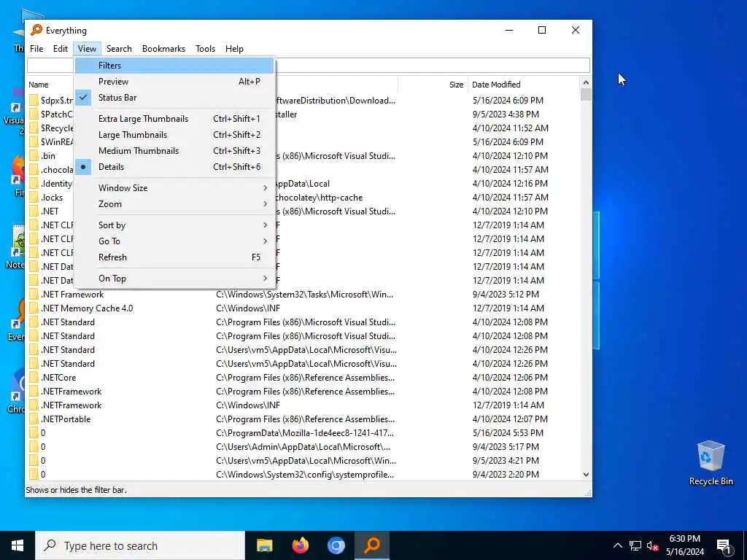Viewport: 747px width, 560px height.
Task: Open the Search menu
Action: 119,49
